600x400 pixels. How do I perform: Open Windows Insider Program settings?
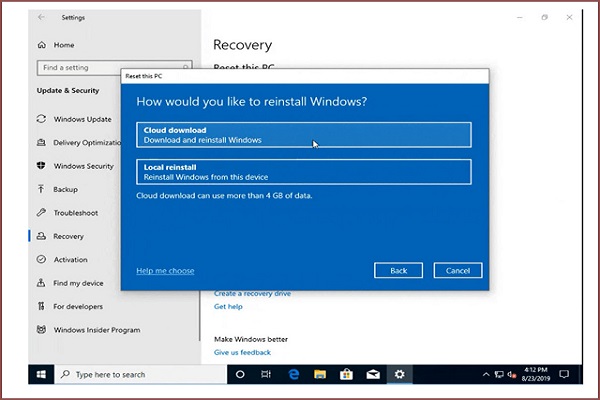(x=97, y=330)
